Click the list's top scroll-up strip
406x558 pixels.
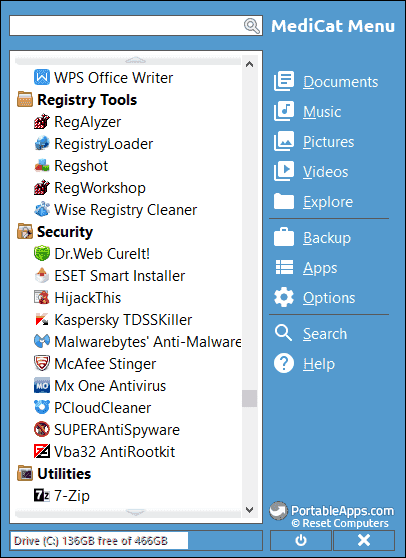tap(128, 60)
